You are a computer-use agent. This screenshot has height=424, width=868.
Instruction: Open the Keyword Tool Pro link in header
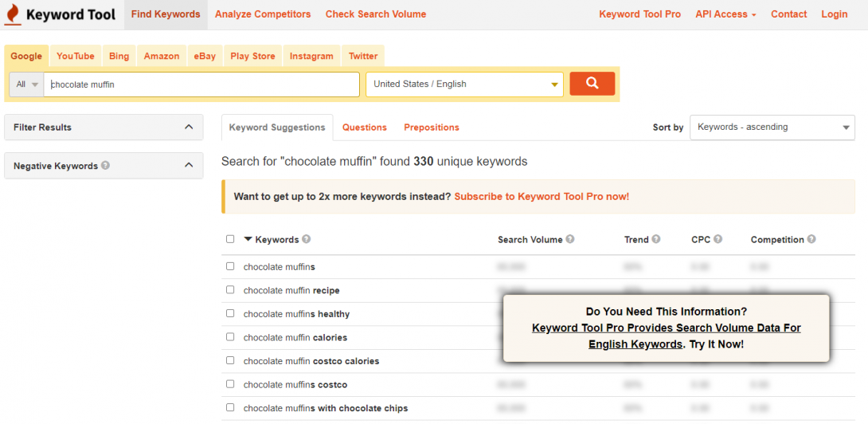click(640, 14)
